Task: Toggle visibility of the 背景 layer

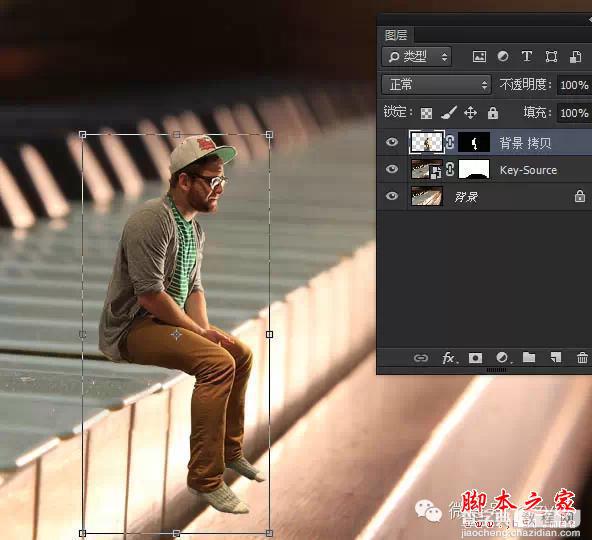Action: pyautogui.click(x=392, y=196)
